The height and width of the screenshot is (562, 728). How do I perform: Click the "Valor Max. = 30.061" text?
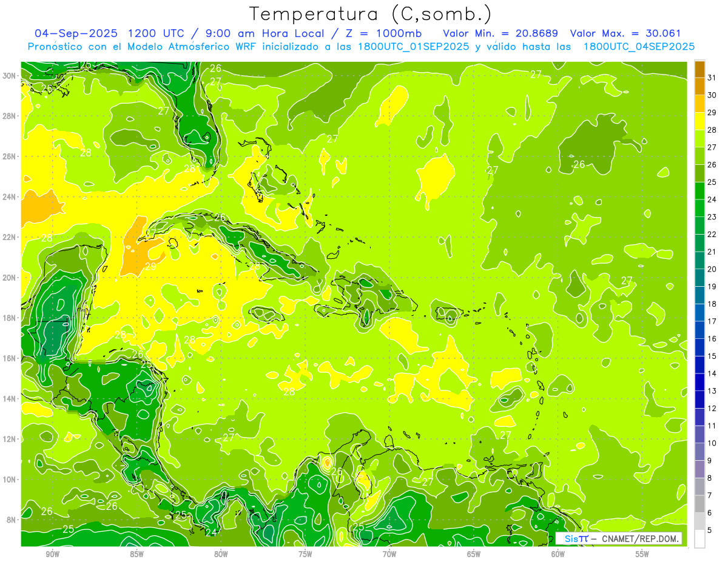pyautogui.click(x=625, y=33)
